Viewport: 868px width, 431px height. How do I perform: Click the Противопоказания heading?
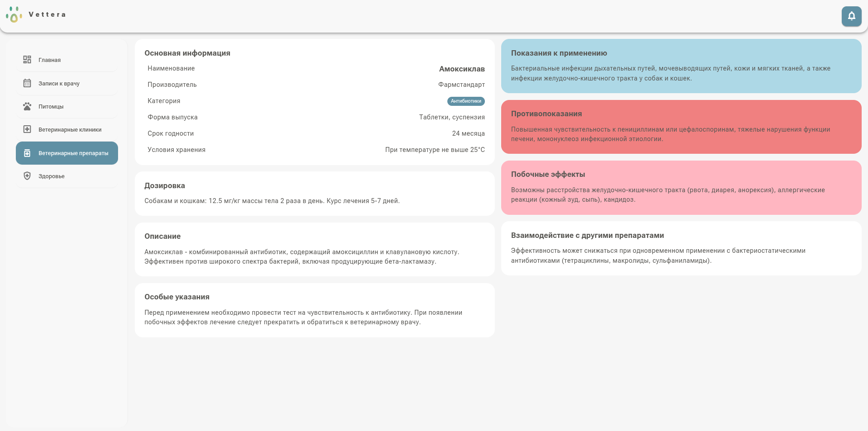click(546, 114)
